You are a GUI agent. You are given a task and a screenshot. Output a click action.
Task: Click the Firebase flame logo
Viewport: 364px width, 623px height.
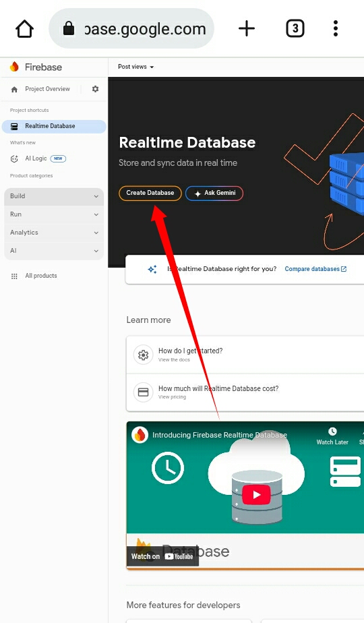pos(14,67)
